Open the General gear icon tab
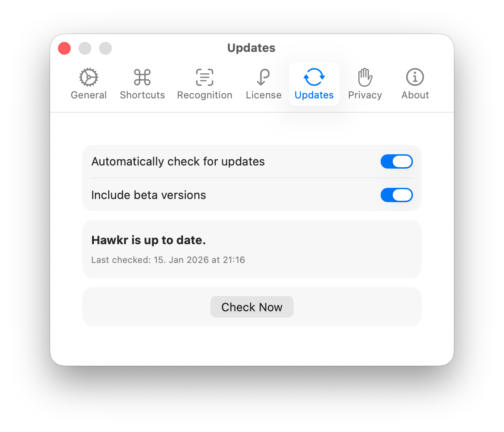The width and height of the screenshot is (504, 432). tap(89, 77)
